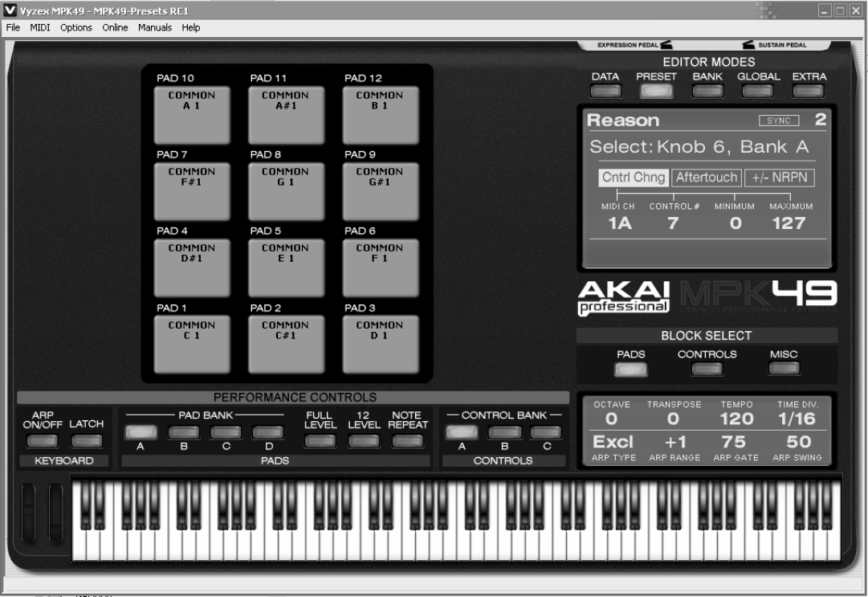This screenshot has height=597, width=868.
Task: Click the ARP SWING value 50
Action: [799, 442]
